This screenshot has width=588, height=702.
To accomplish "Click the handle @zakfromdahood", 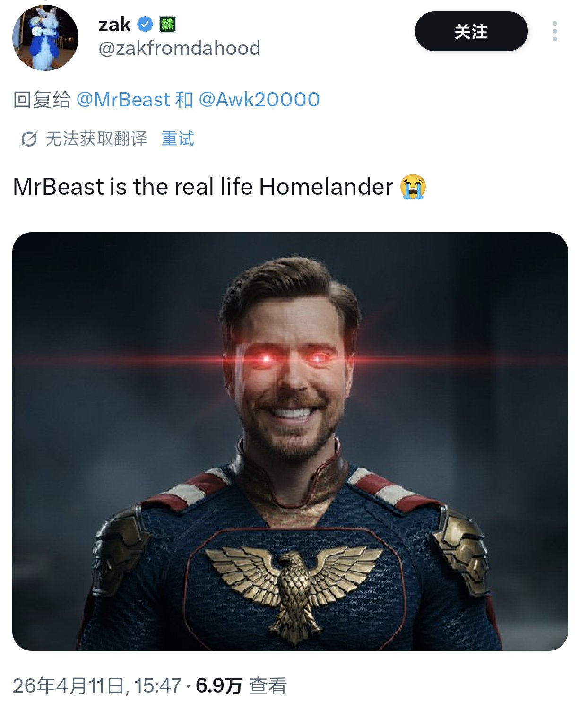I will [x=179, y=48].
